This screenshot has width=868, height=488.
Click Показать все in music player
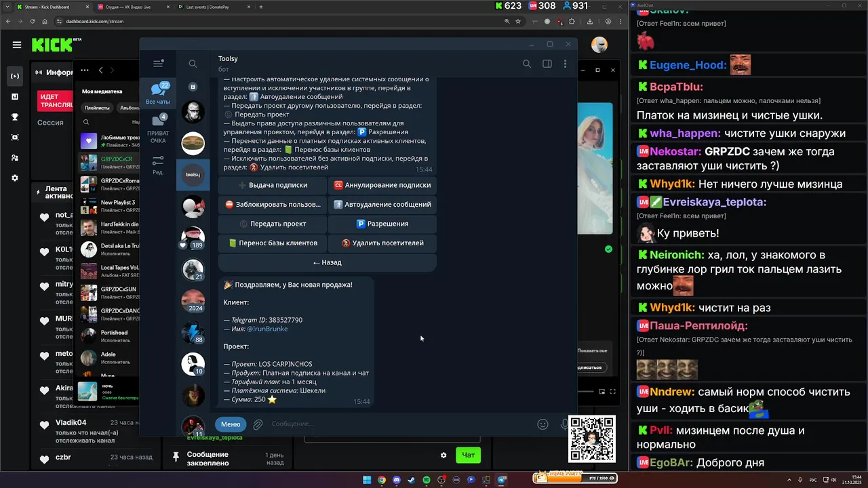[x=591, y=350]
